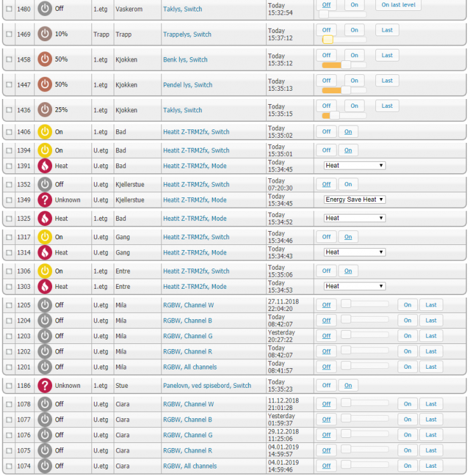Image resolution: width=470 pixels, height=476 pixels.
Task: Click the unknown question icon for device 1349
Action: [x=44, y=200]
